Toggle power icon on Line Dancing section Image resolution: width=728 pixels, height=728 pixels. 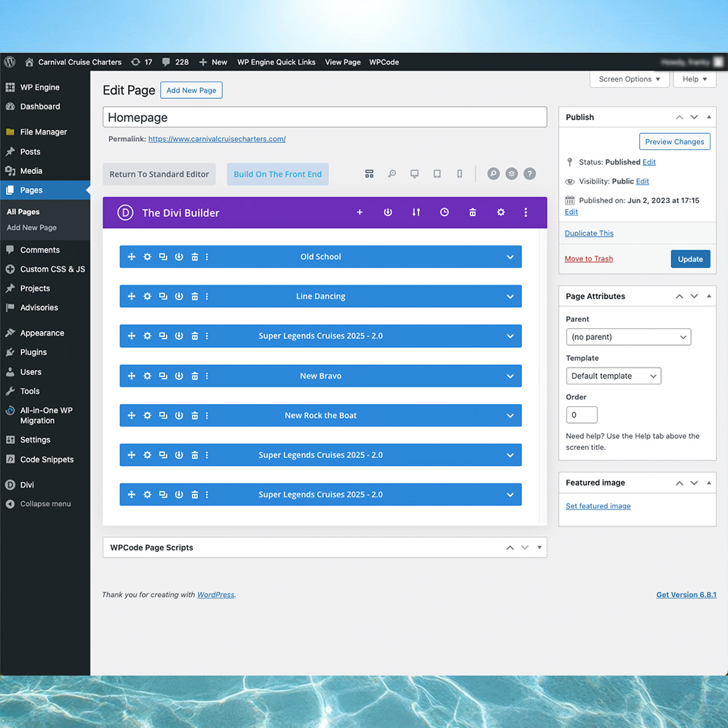tap(179, 296)
